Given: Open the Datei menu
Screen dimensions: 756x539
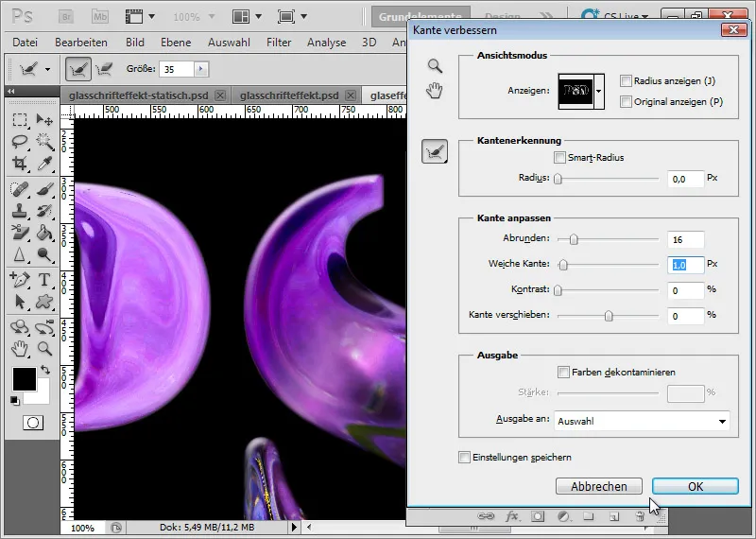Looking at the screenshot, I should tap(26, 43).
